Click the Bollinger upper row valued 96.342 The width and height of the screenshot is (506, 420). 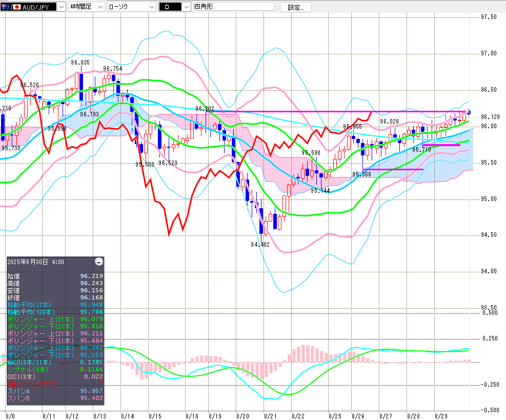[x=55, y=348]
